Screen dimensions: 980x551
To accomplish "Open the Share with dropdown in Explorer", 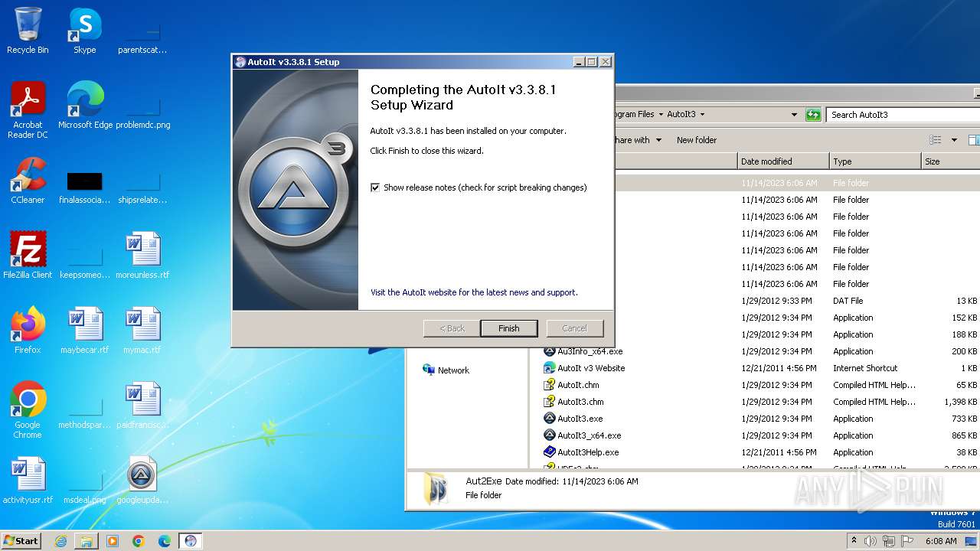I will coord(638,140).
